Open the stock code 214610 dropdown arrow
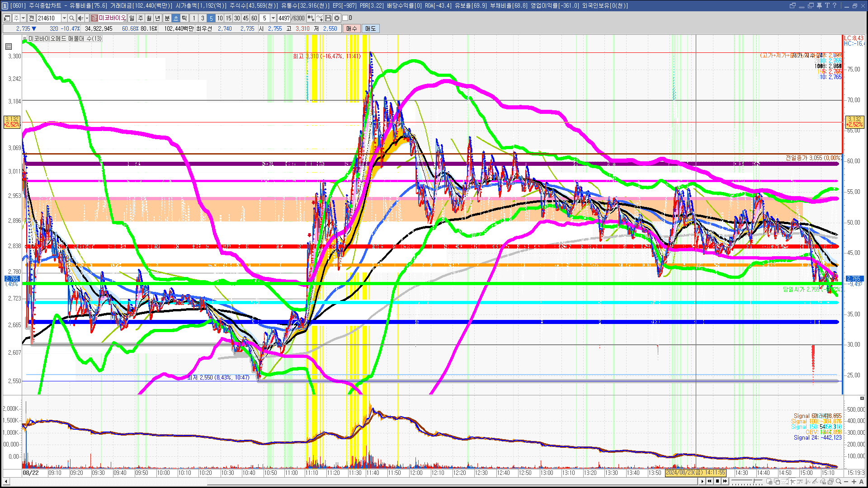Screen dimensions: 868x488 [64, 18]
